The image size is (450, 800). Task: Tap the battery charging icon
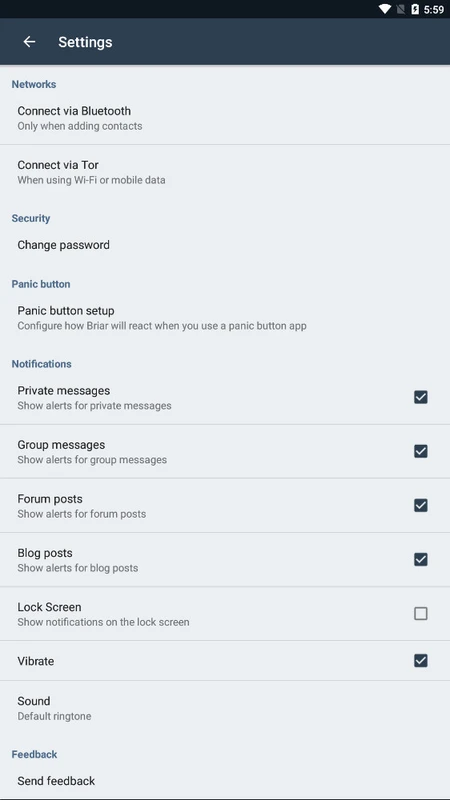(415, 9)
